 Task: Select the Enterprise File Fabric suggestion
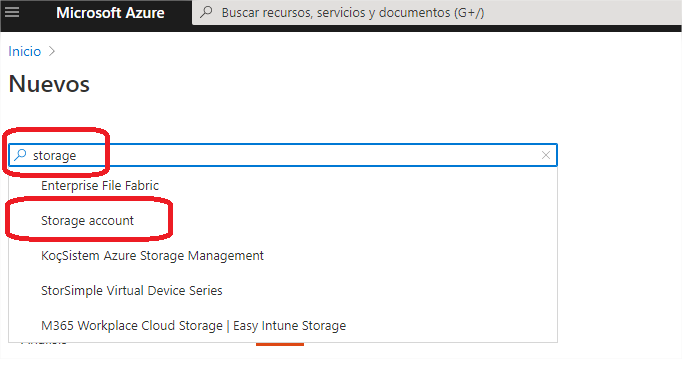tap(100, 186)
